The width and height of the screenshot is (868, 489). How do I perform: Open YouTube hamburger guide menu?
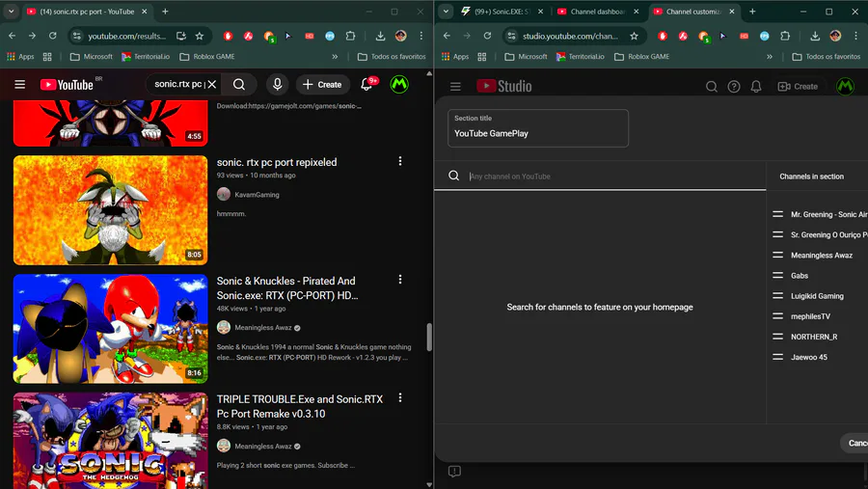tap(20, 84)
